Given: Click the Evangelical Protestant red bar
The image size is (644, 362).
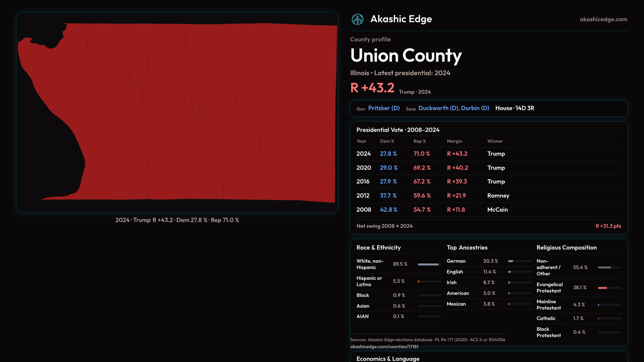Looking at the screenshot, I should 602,288.
